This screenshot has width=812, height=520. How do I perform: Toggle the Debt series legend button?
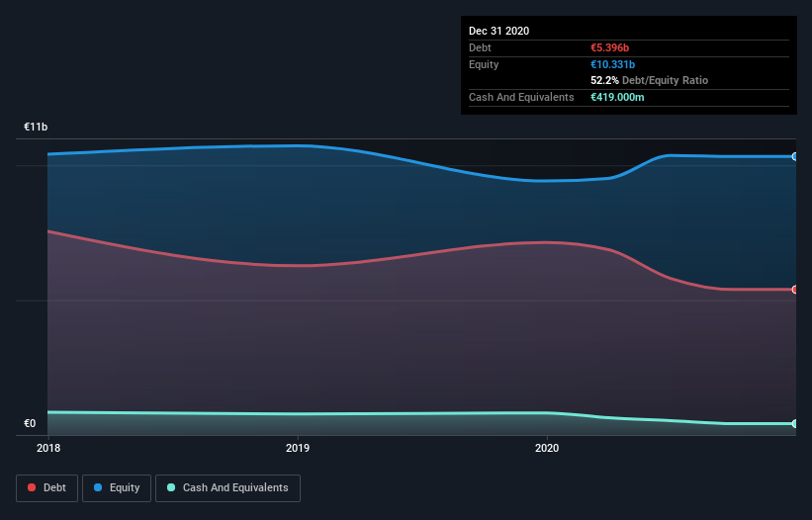coord(47,488)
